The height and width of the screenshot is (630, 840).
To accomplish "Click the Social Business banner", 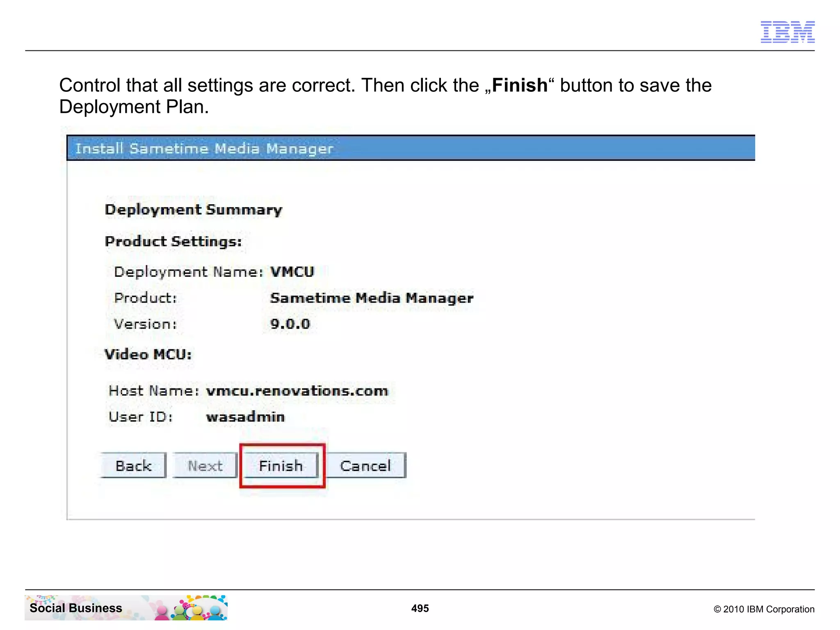I will click(126, 608).
